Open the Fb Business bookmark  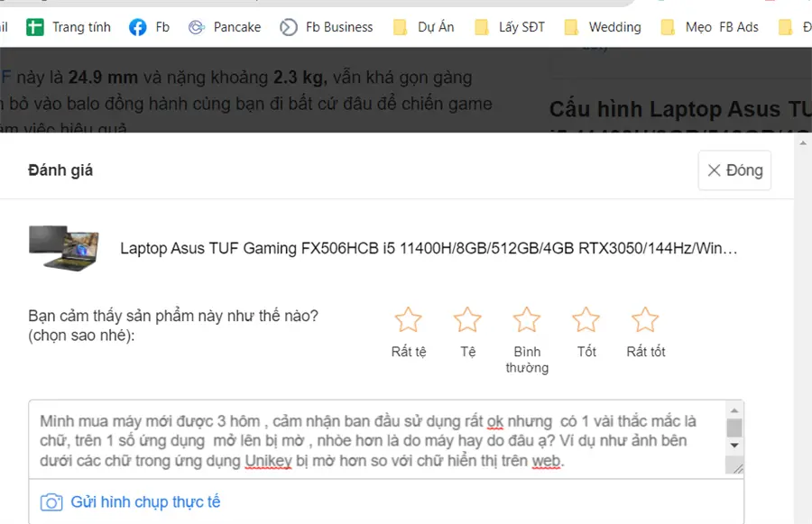(x=326, y=27)
